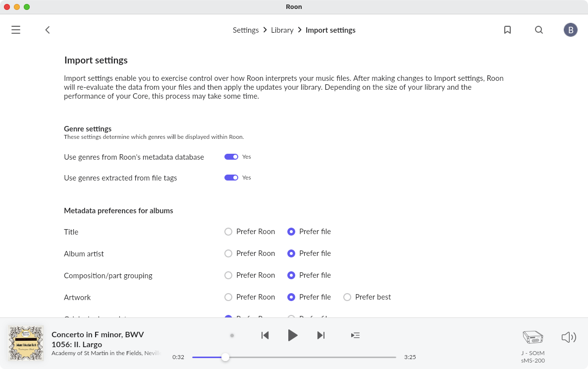Click the track seek progress slider
Screen dimensions: 588x369
pyautogui.click(x=294, y=357)
